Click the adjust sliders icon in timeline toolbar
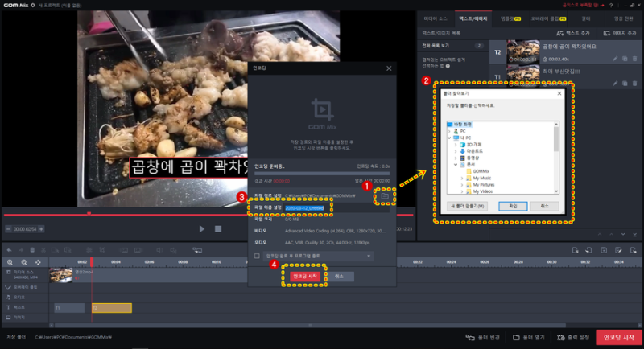The width and height of the screenshot is (644, 349). point(89,250)
